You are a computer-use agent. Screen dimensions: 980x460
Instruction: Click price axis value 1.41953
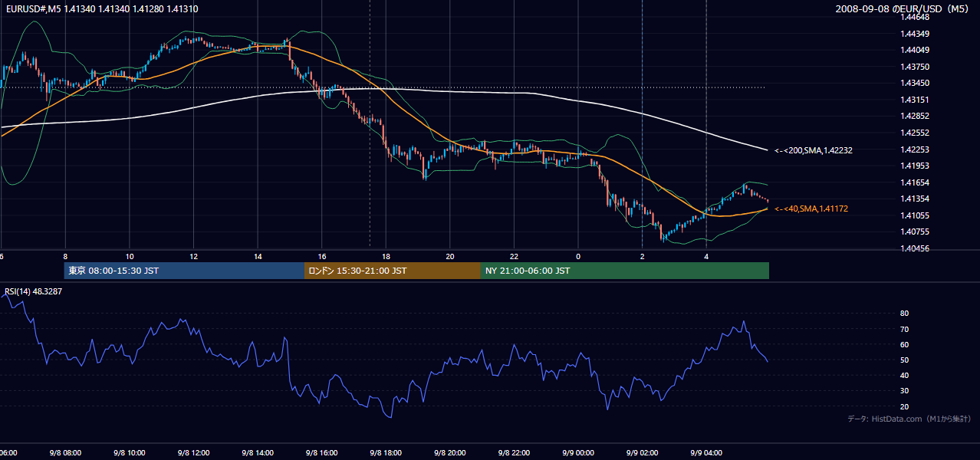pyautogui.click(x=916, y=166)
